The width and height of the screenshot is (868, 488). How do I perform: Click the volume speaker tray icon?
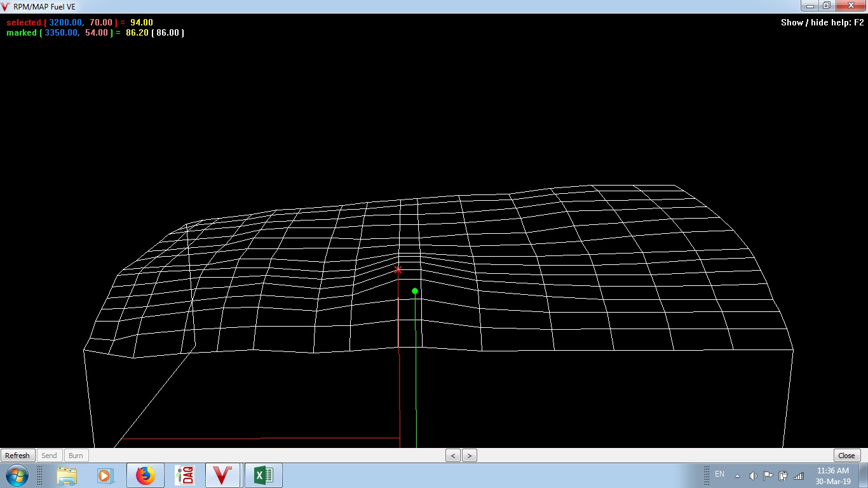point(753,475)
